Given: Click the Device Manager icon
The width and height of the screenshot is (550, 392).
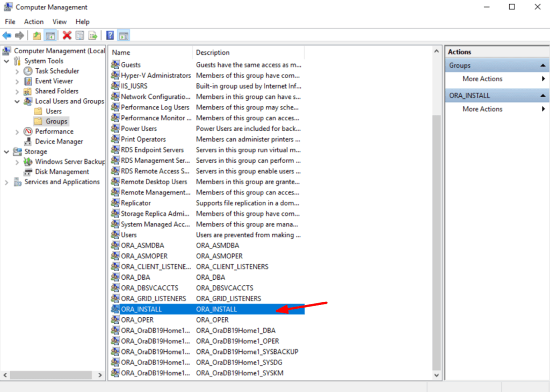Looking at the screenshot, I should [x=28, y=142].
